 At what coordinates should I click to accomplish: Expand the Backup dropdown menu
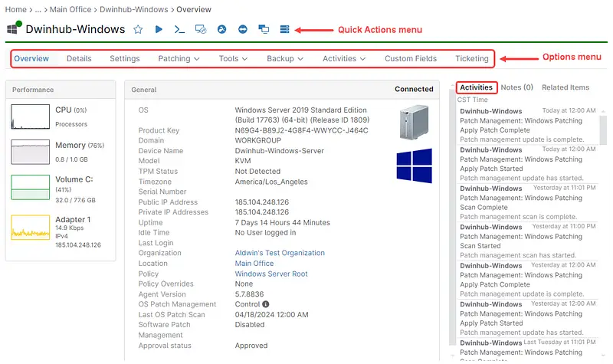285,58
